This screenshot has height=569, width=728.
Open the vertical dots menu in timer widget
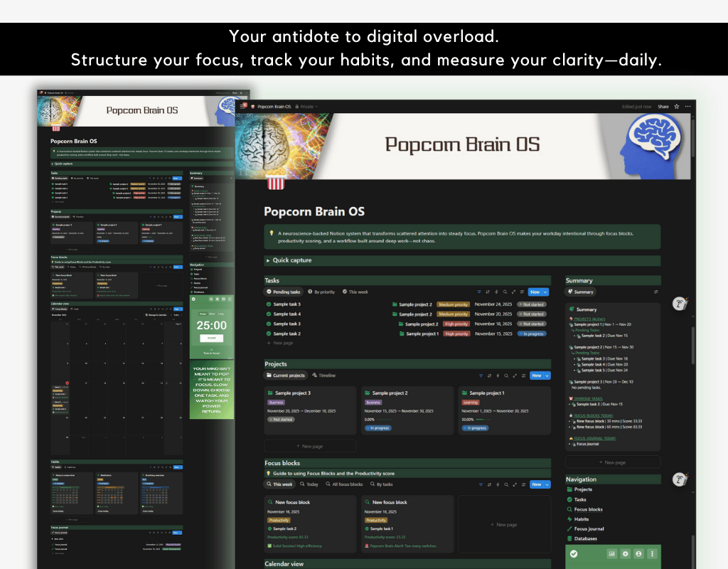(x=652, y=553)
